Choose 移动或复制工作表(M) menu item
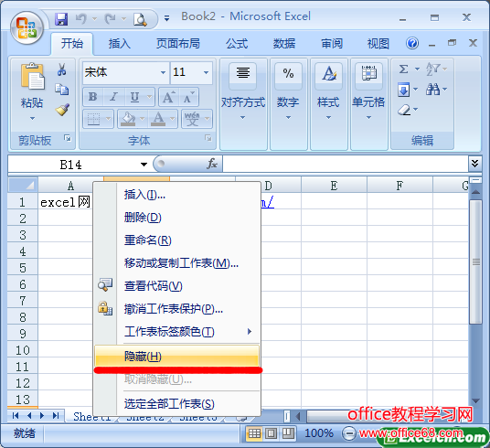490x448 pixels. [177, 263]
